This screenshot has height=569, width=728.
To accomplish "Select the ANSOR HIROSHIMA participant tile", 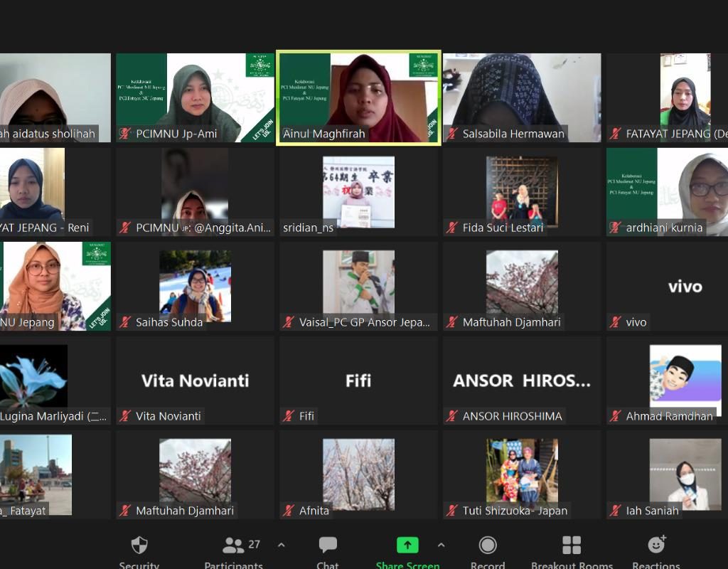I will [x=522, y=381].
